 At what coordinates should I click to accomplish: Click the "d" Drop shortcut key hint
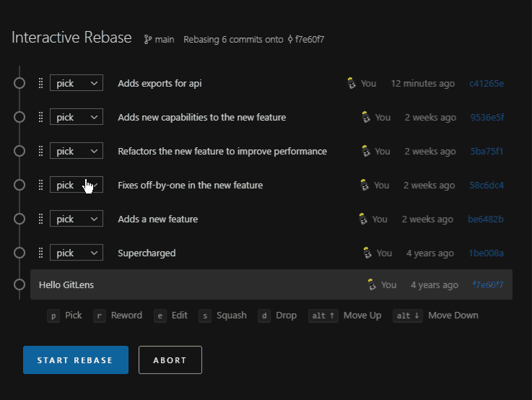(264, 316)
